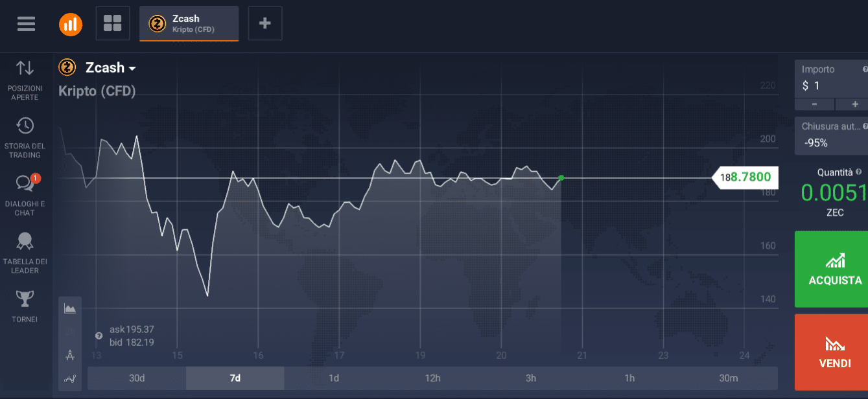Switch to the Zcash Kripto (CFD) tab
The width and height of the screenshot is (868, 399).
[x=189, y=24]
